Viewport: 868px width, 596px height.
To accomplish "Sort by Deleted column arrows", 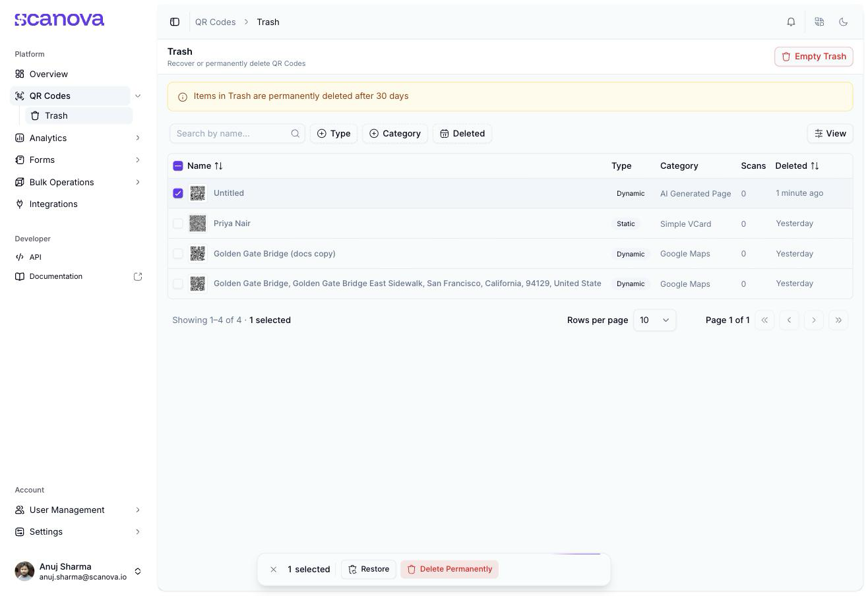I will pos(815,165).
